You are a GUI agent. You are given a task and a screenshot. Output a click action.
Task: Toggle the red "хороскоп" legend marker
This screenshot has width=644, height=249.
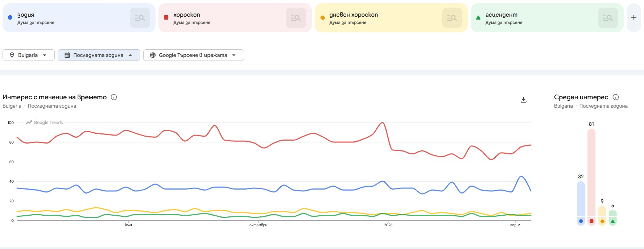pyautogui.click(x=591, y=221)
